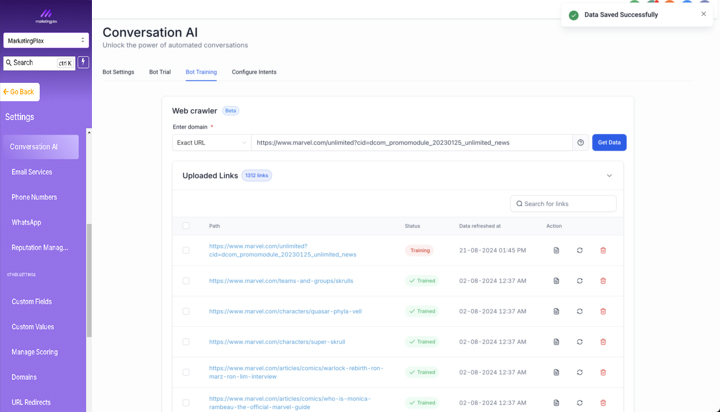View document for warlock-rebirth interview row
The height and width of the screenshot is (412, 720).
pos(556,372)
